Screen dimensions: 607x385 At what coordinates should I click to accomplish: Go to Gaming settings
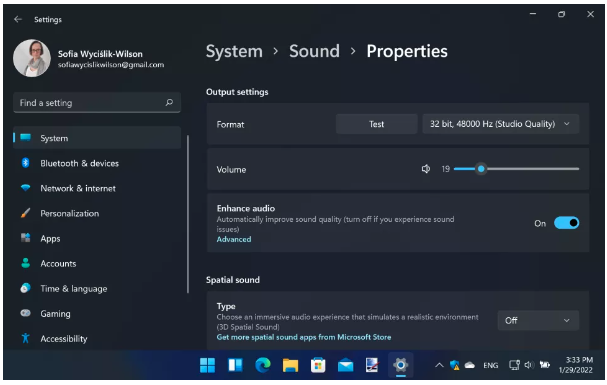coord(97,313)
